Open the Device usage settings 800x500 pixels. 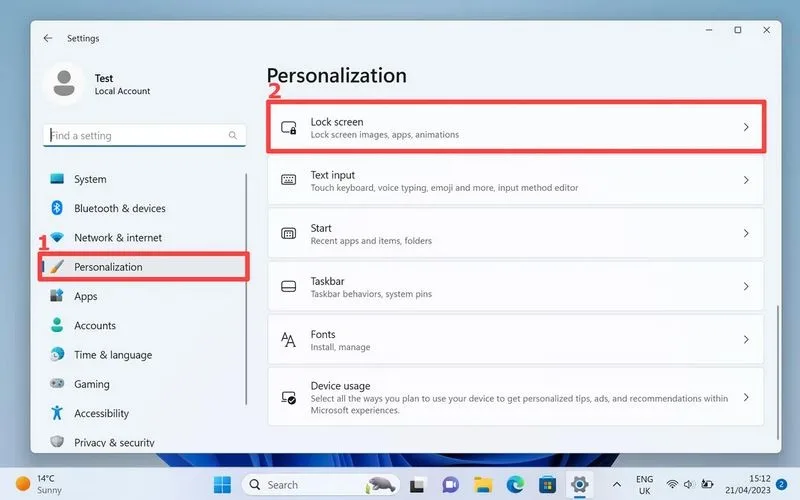(x=515, y=397)
